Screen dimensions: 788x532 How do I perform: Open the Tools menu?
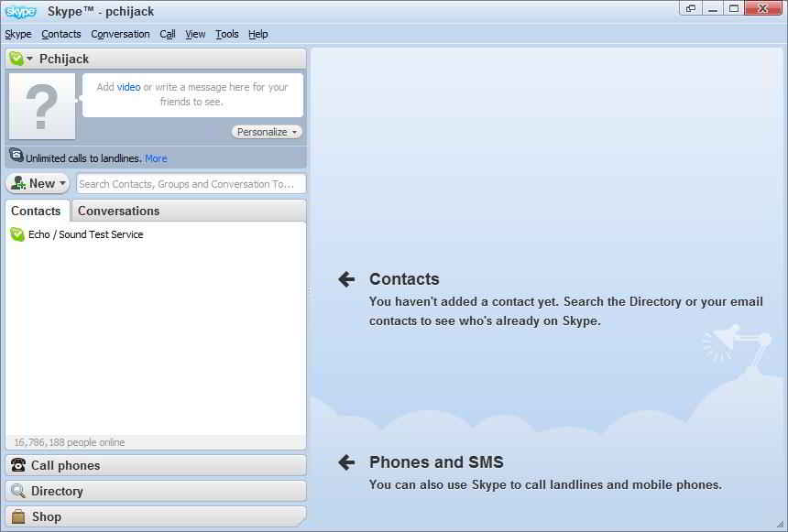(226, 34)
